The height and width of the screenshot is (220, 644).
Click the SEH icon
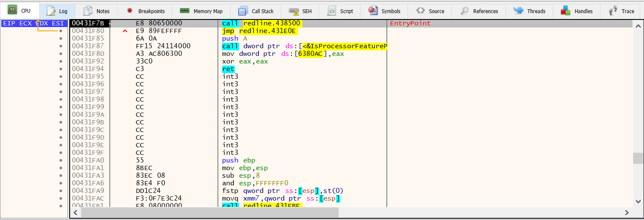pyautogui.click(x=294, y=11)
